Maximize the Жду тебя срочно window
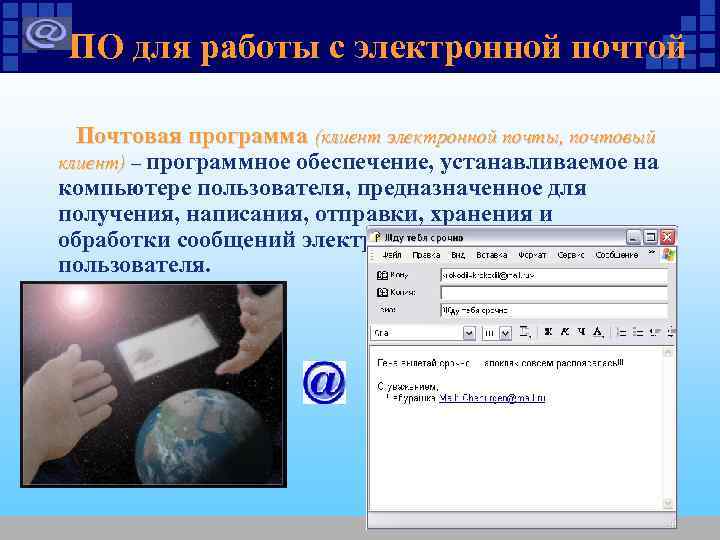The height and width of the screenshot is (540, 720). 650,237
